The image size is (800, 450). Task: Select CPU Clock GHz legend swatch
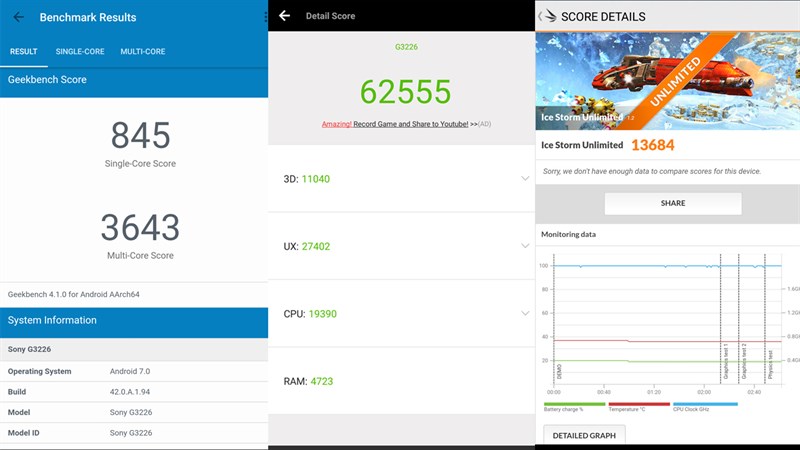tap(705, 404)
